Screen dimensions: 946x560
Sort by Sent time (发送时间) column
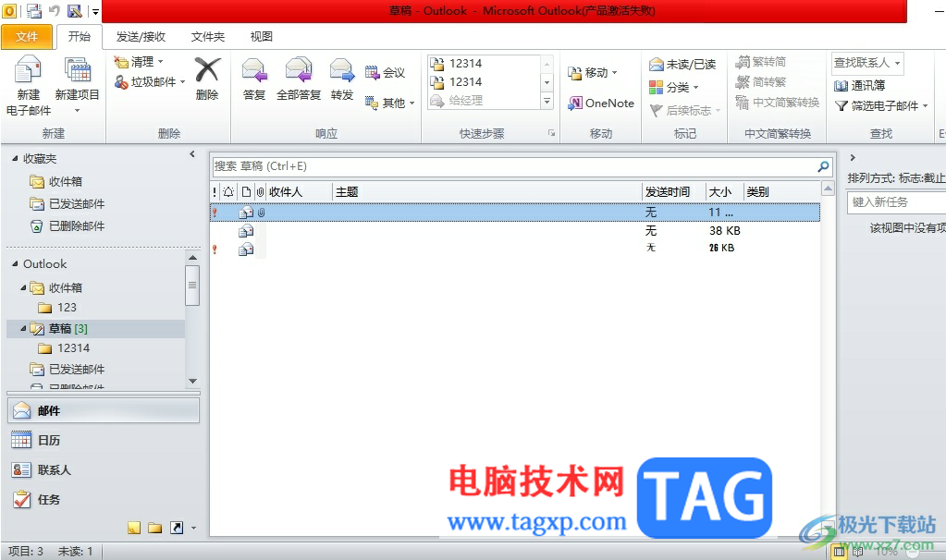(673, 191)
